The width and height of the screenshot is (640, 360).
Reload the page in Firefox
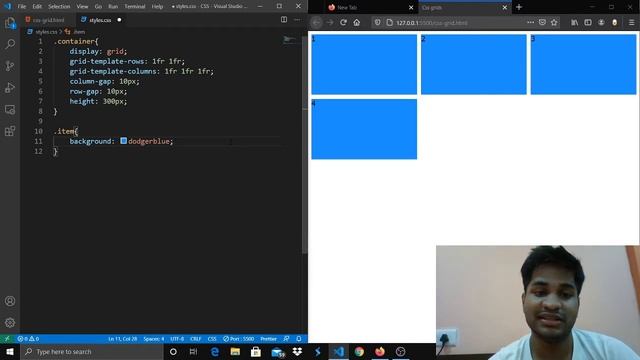[343, 22]
